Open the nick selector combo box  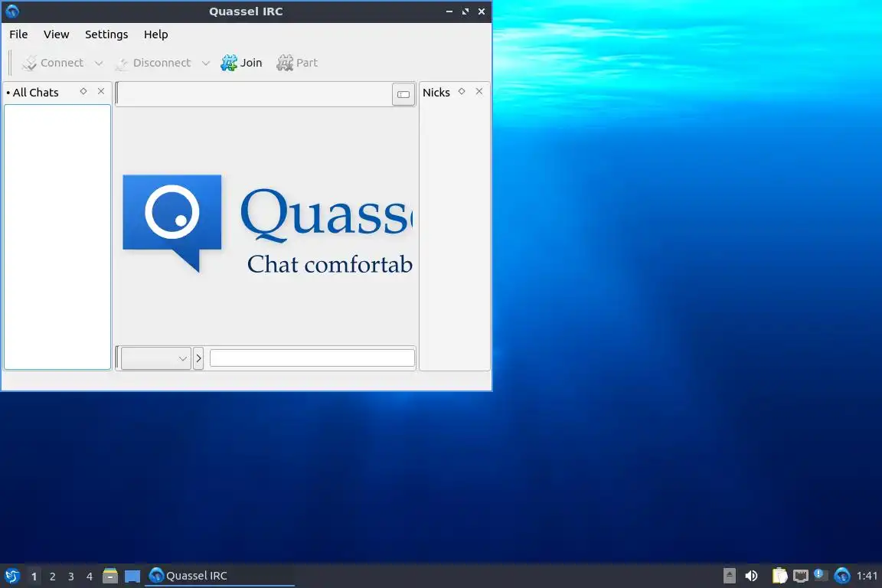point(156,358)
